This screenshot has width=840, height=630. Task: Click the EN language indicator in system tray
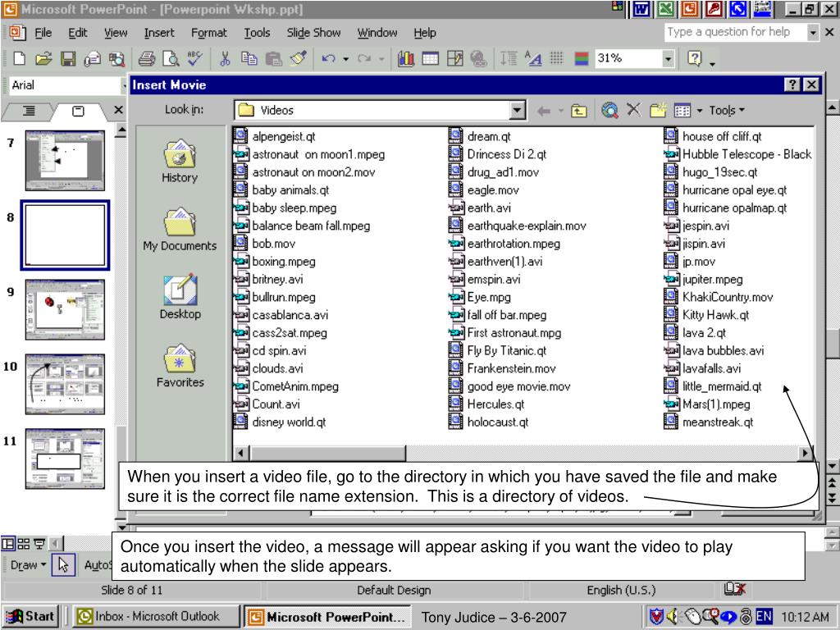[x=764, y=617]
